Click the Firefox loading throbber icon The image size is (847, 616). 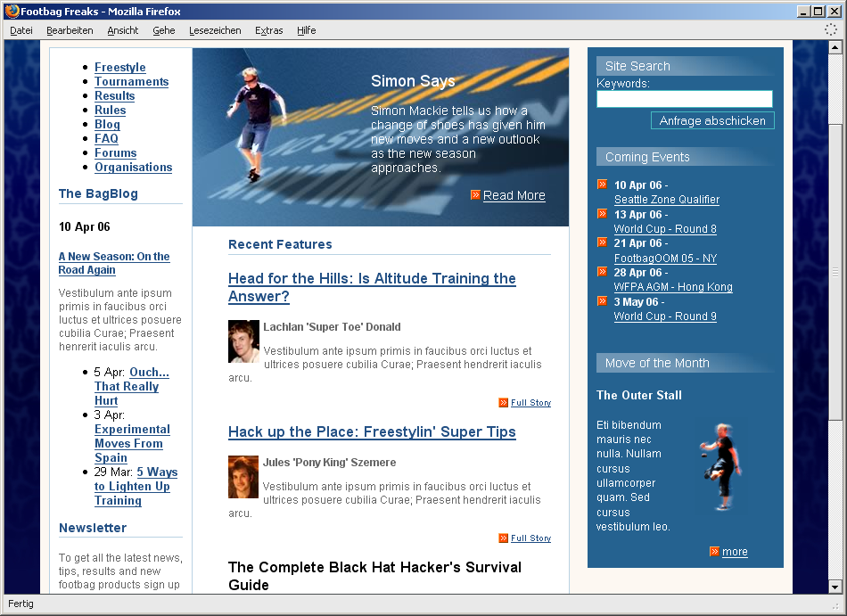(x=831, y=29)
